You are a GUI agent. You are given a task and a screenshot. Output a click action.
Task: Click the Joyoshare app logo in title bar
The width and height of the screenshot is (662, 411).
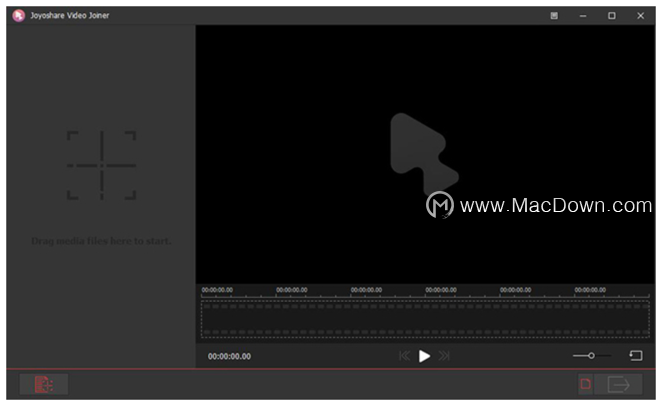click(18, 16)
